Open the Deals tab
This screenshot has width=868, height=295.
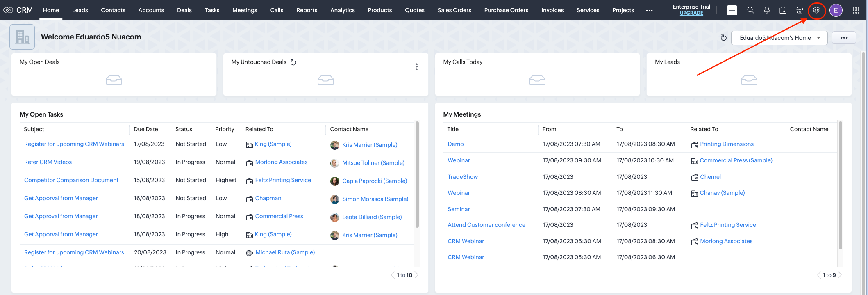(x=184, y=10)
